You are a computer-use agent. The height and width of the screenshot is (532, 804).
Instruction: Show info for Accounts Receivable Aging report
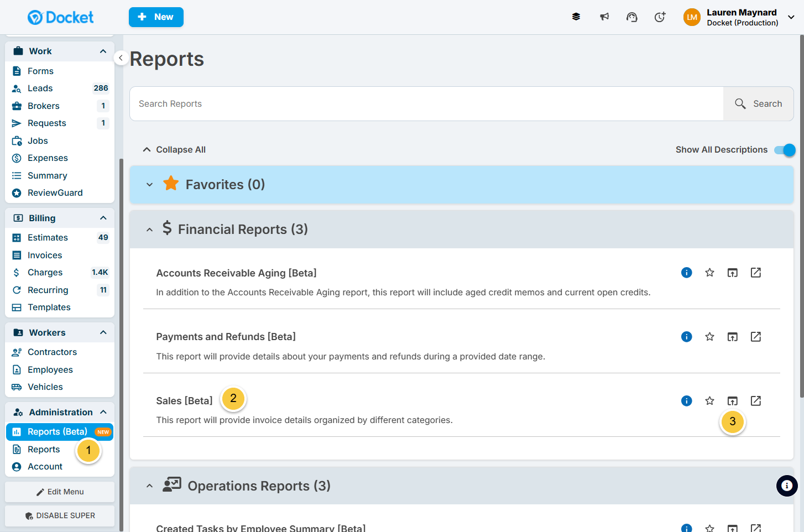(x=687, y=273)
